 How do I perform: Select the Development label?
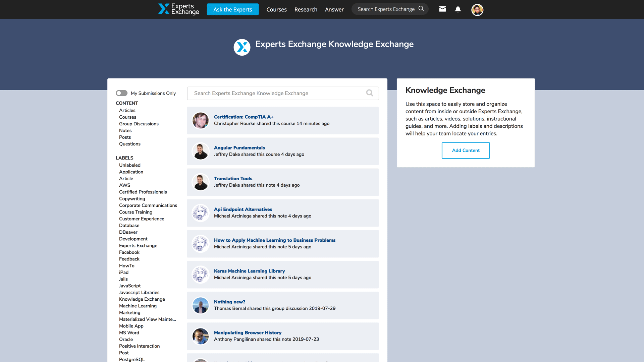133,239
